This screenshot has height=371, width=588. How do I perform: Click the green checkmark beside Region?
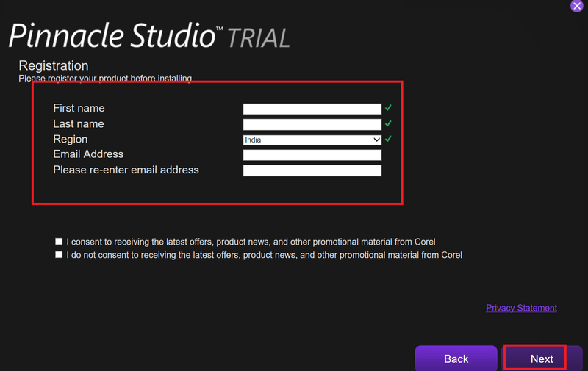(x=388, y=139)
